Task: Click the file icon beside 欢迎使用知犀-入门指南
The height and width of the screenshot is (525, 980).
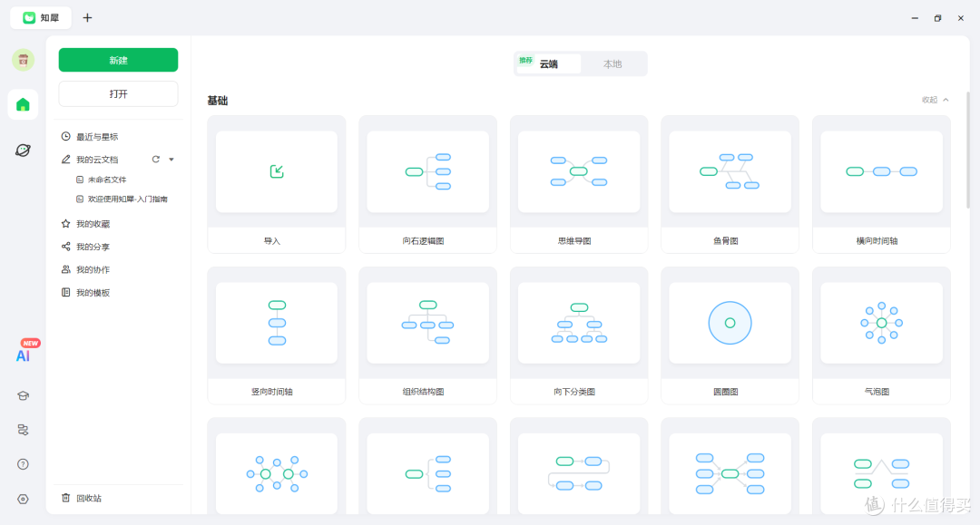Action: point(79,199)
